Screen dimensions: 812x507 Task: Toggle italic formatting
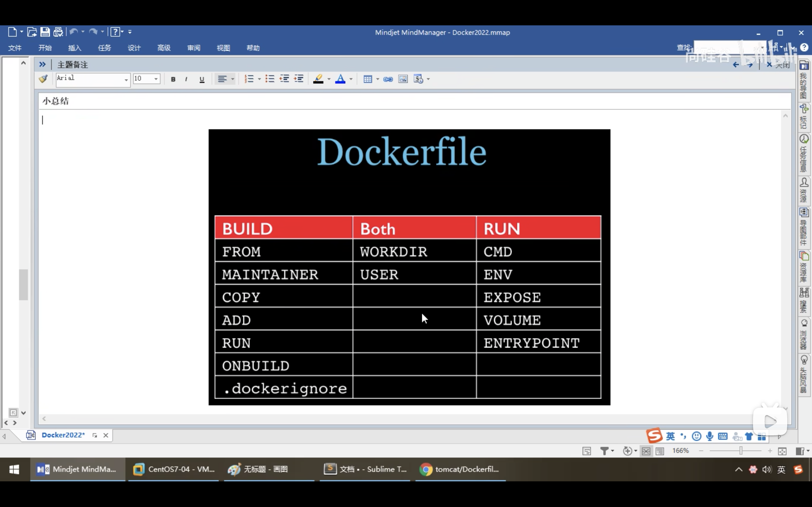tap(186, 79)
